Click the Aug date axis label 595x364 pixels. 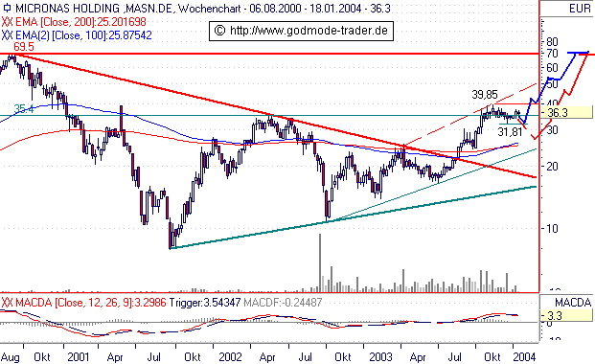(11, 357)
